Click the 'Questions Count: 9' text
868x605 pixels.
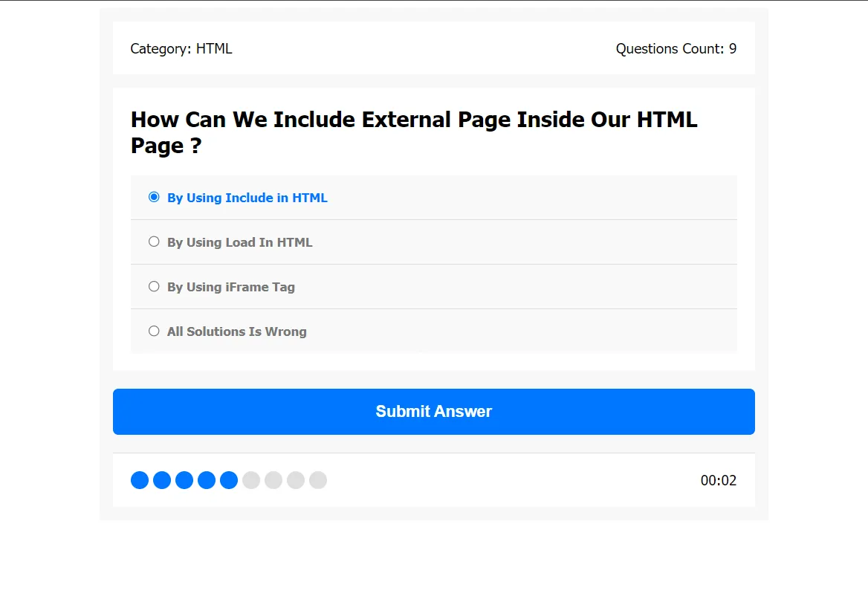click(x=676, y=49)
